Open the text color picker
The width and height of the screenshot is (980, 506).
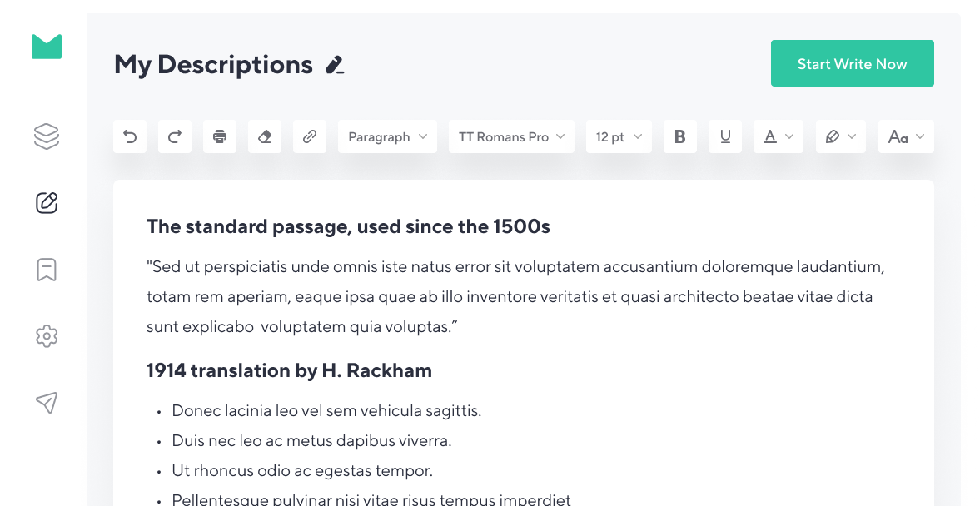click(x=779, y=136)
